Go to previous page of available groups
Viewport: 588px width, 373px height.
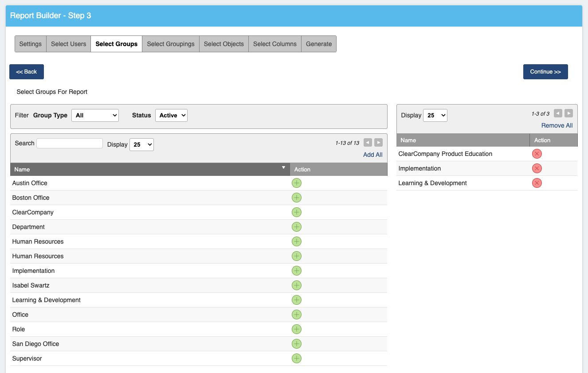click(368, 142)
